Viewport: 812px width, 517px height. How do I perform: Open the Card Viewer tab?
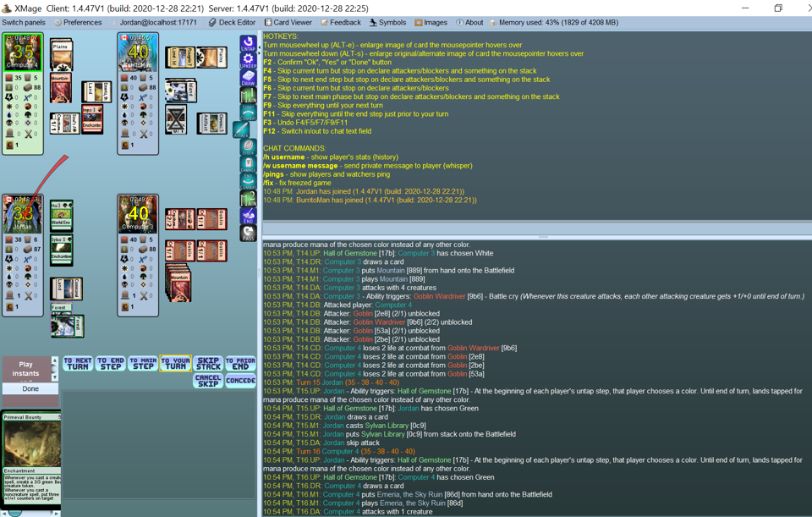pos(288,23)
